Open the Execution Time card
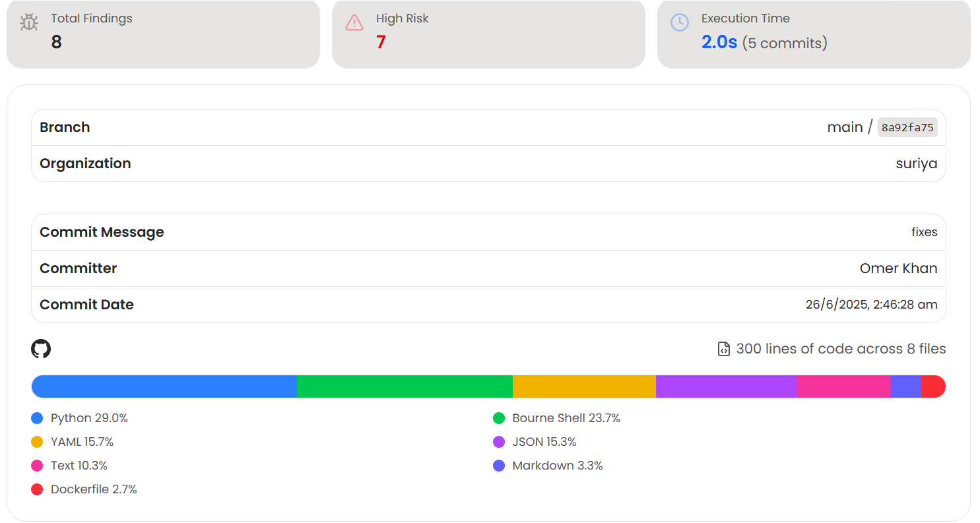 point(814,34)
